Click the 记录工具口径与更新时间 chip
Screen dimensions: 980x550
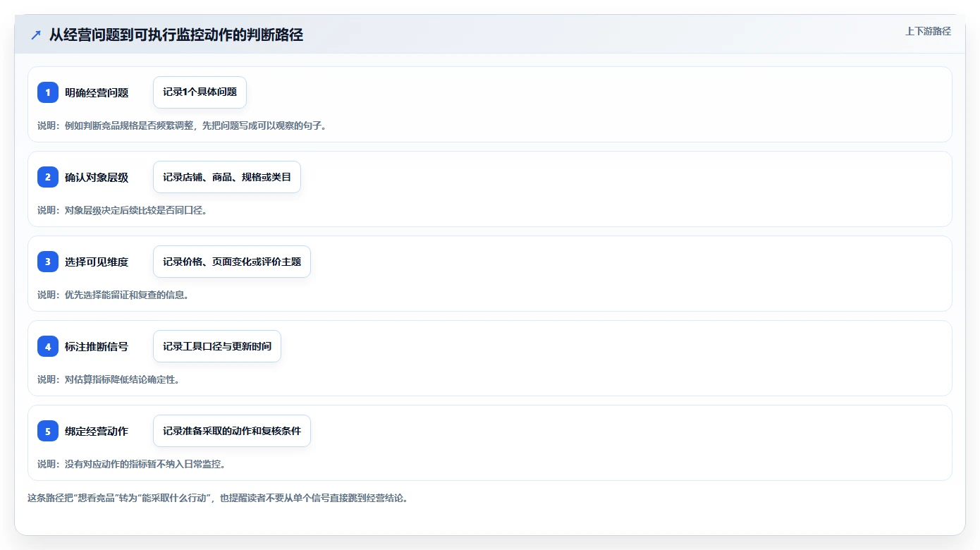pos(217,346)
